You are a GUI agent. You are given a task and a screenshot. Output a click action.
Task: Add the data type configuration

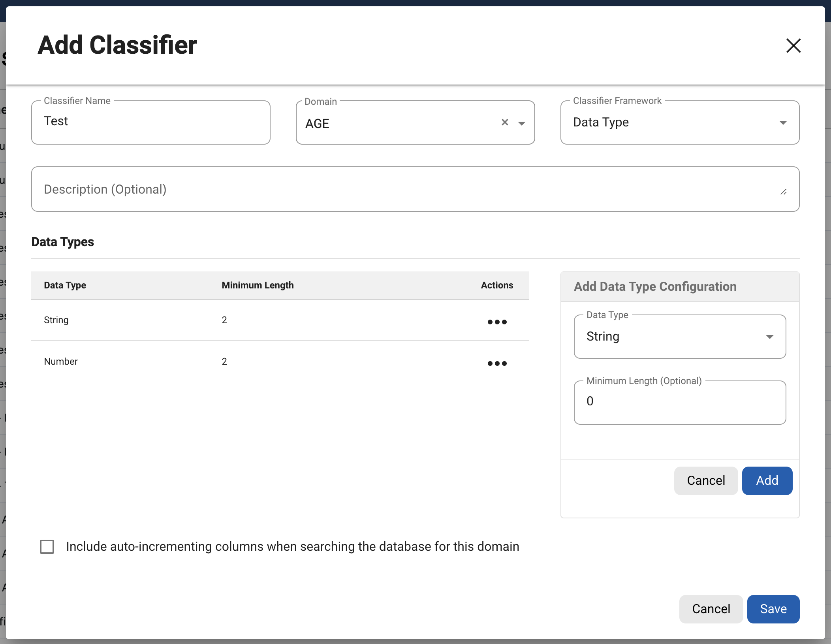767,480
